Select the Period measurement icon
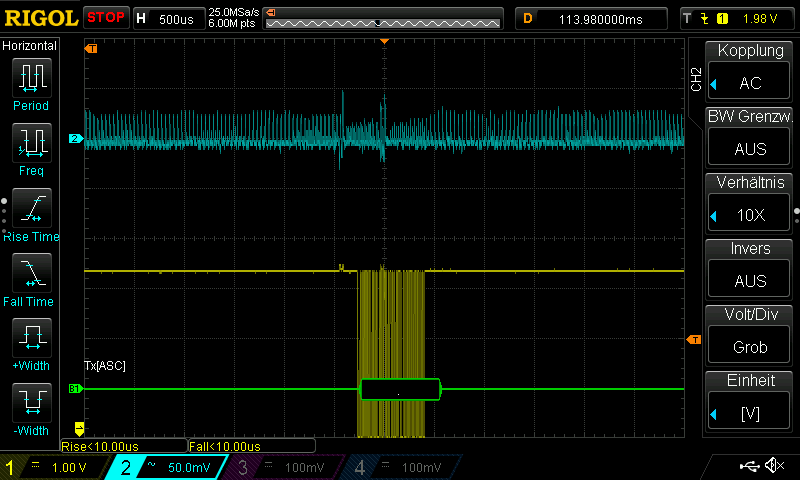The height and width of the screenshot is (480, 800). 31,78
